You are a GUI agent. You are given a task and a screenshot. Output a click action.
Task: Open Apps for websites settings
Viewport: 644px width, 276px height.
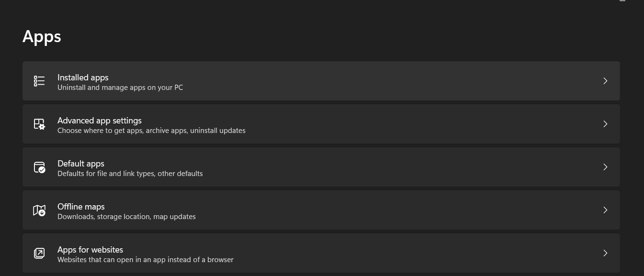pos(321,253)
